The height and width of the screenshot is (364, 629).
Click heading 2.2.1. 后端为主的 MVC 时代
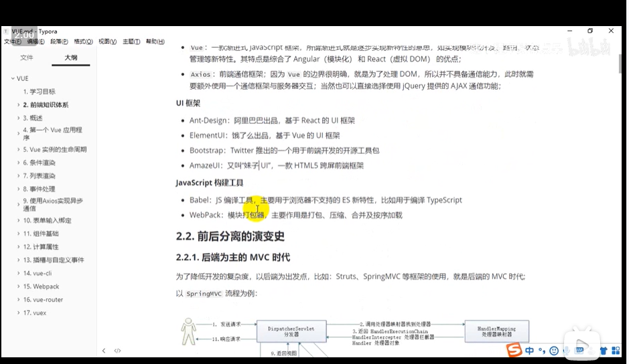click(x=232, y=258)
